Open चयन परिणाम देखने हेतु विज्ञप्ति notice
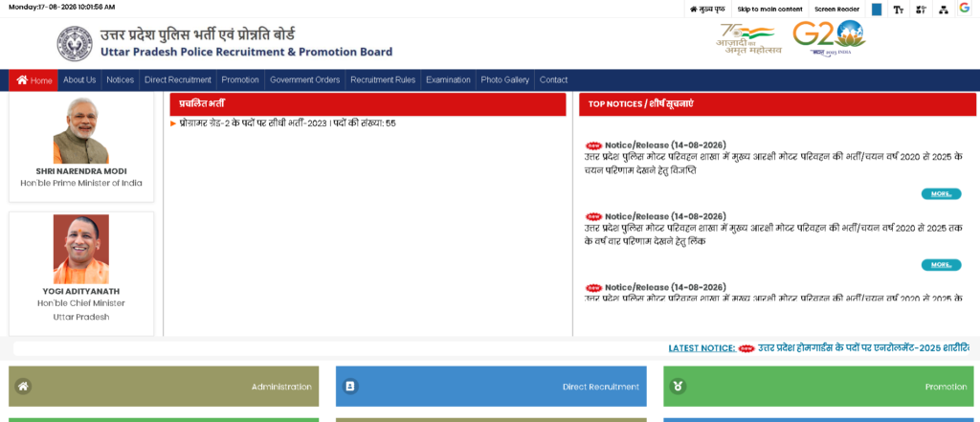Viewport: 980px width, 422px height. click(773, 164)
